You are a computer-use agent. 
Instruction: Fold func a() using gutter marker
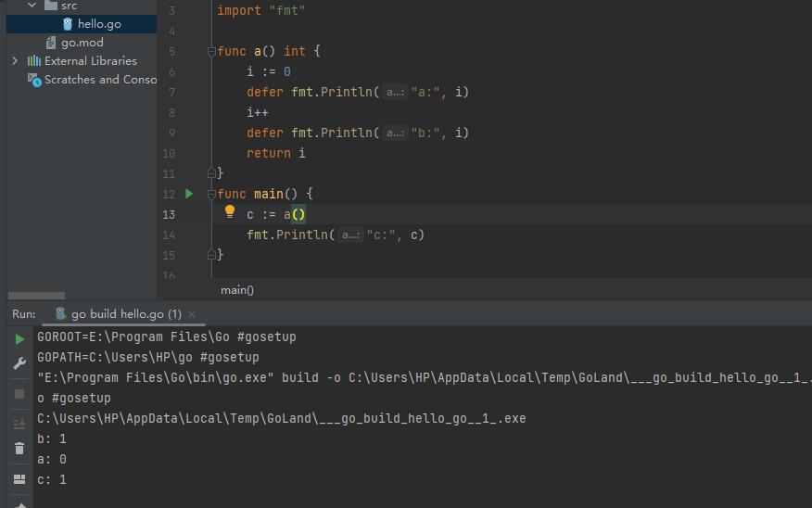pyautogui.click(x=211, y=51)
